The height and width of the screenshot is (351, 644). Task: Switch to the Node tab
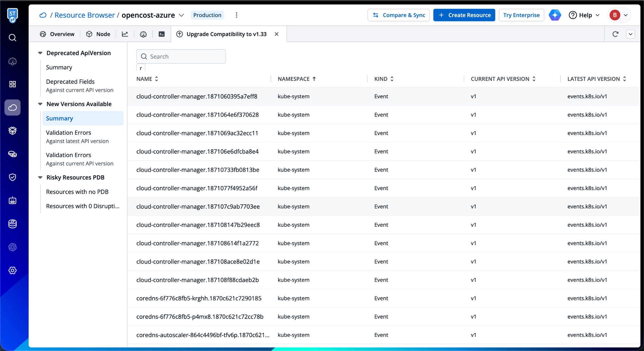tap(98, 34)
